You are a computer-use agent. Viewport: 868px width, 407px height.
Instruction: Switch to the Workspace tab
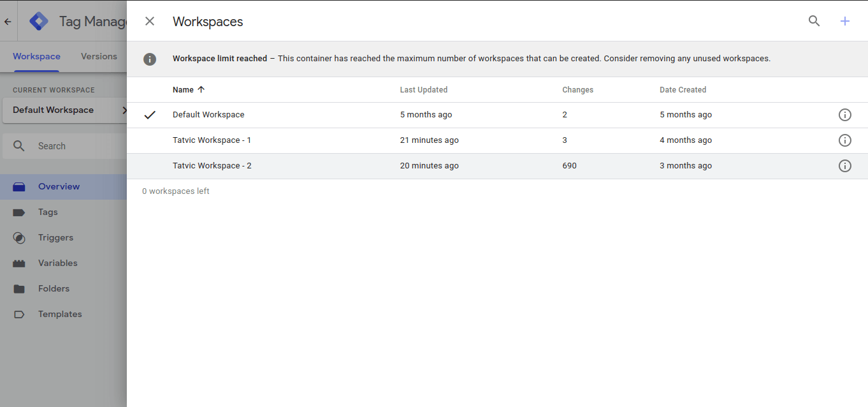[36, 56]
